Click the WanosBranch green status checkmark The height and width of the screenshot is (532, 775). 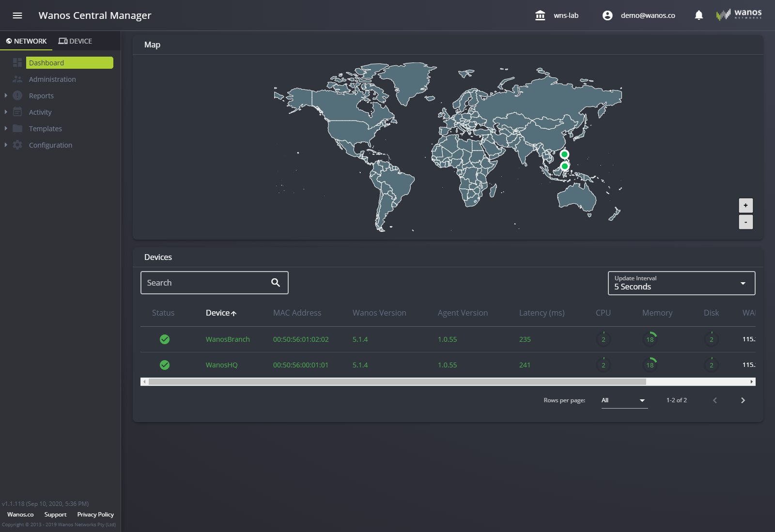pos(165,339)
